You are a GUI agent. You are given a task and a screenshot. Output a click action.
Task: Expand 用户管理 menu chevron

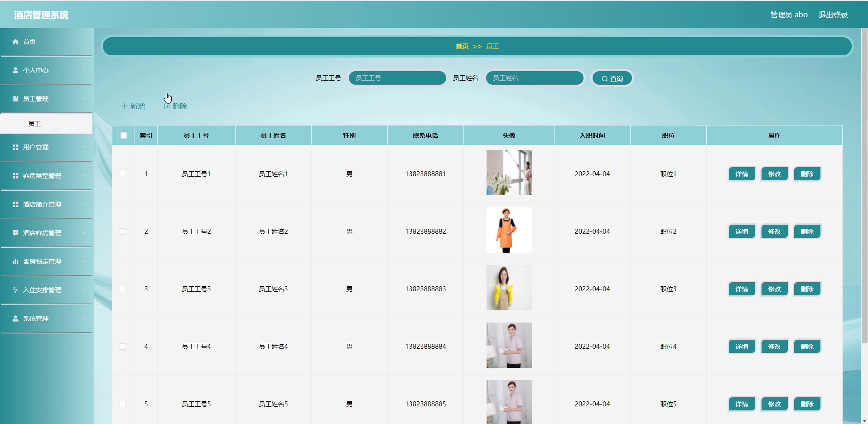(84, 147)
